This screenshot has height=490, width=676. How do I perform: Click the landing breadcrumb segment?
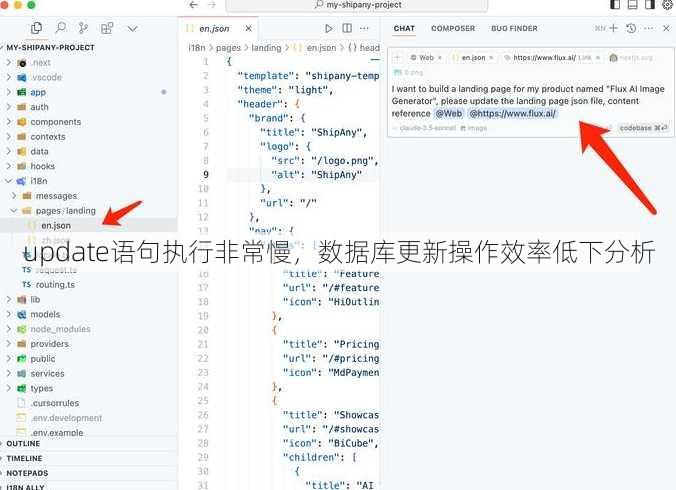(266, 47)
